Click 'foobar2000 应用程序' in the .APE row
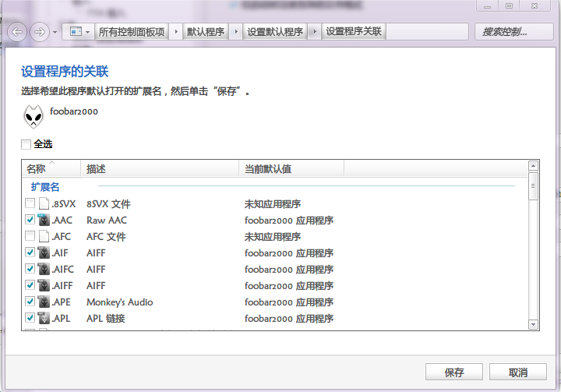Screen dimensions: 561x392 point(289,302)
